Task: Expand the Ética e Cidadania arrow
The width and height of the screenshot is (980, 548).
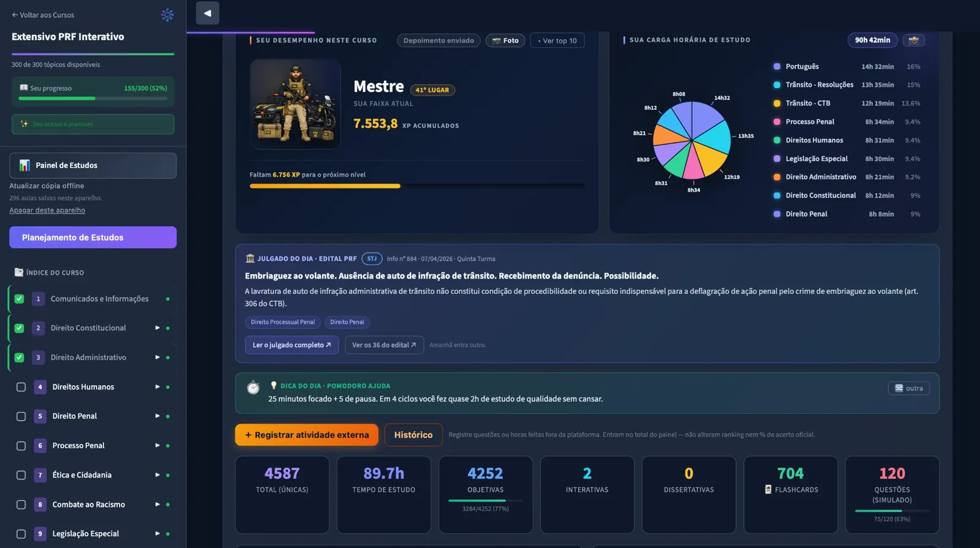Action: (157, 475)
